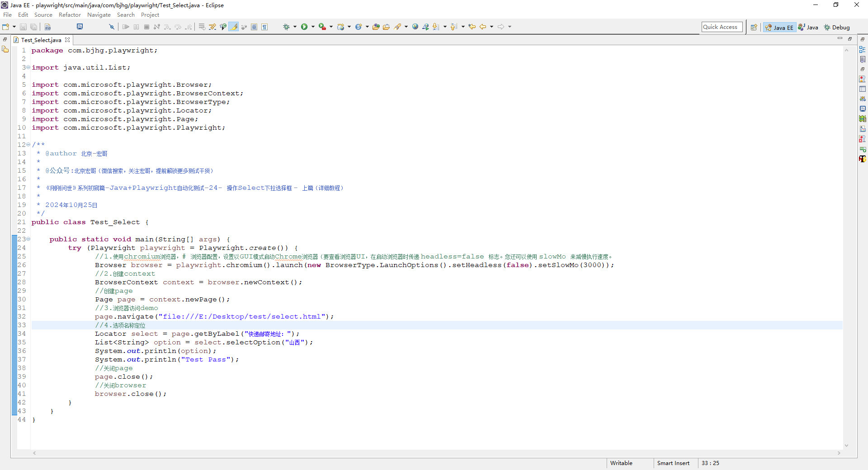Collapse the main method fold at line 23
This screenshot has width=868, height=470.
pyautogui.click(x=28, y=239)
